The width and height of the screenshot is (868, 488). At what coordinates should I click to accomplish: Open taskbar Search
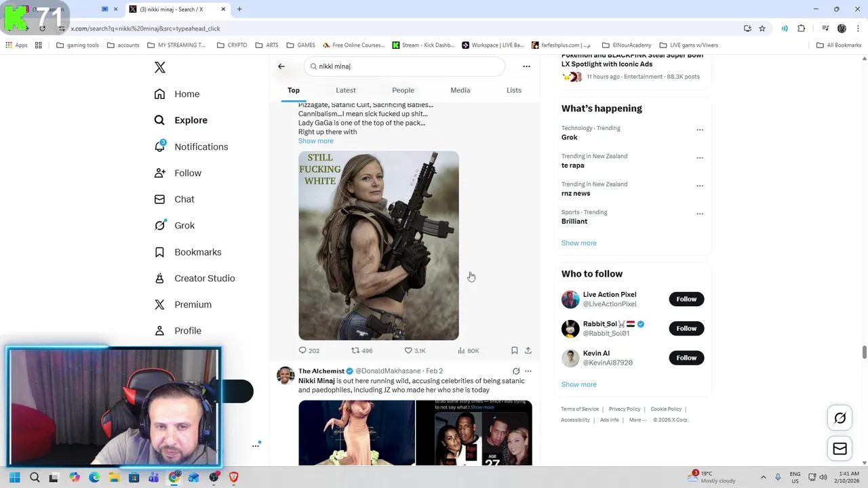35,477
